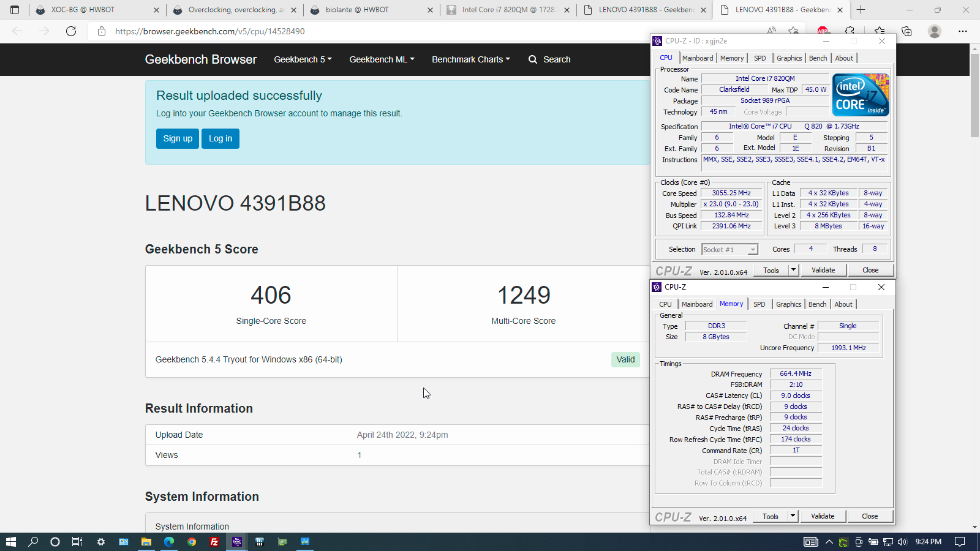Open a new browser tab

pos(861,10)
